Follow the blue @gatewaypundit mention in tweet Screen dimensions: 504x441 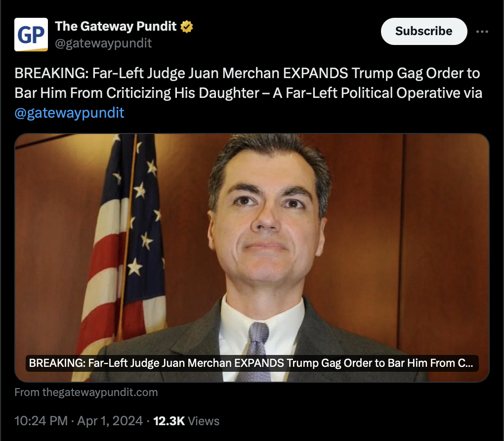tap(70, 113)
